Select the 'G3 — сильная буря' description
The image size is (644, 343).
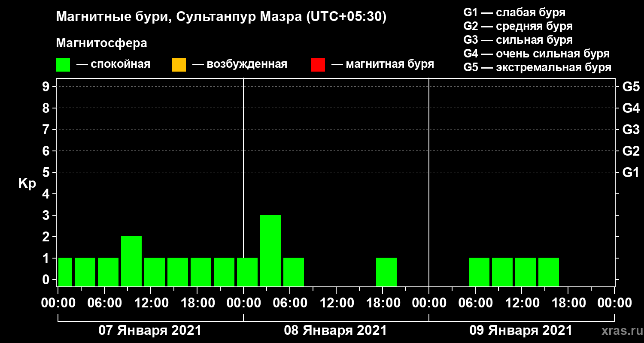(x=518, y=40)
